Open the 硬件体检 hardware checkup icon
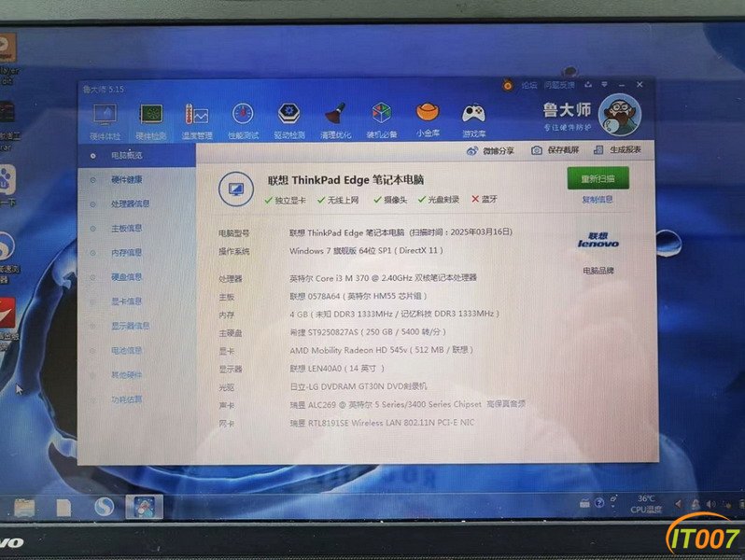Viewport: 745px width, 560px height. point(105,121)
